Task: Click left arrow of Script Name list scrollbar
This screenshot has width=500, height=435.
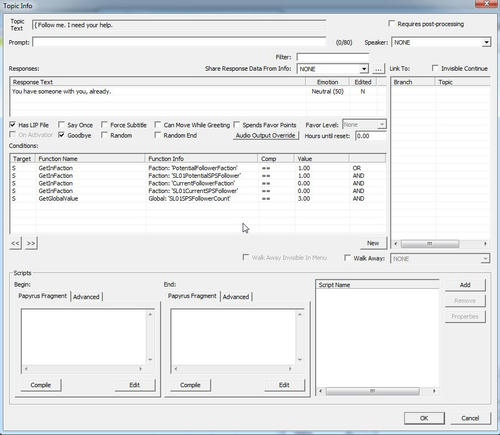Action: pos(321,391)
